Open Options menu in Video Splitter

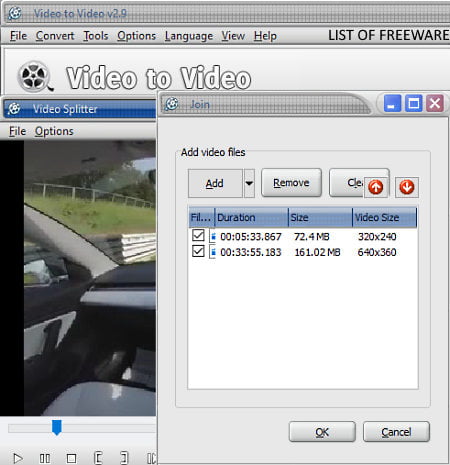(54, 131)
